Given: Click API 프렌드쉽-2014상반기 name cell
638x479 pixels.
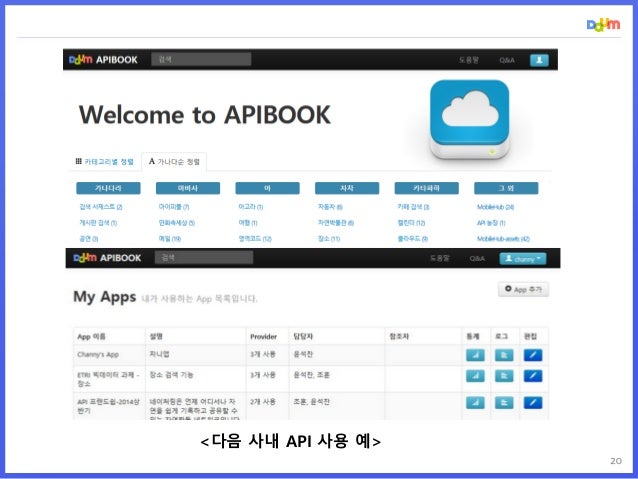Looking at the screenshot, I should (109, 406).
